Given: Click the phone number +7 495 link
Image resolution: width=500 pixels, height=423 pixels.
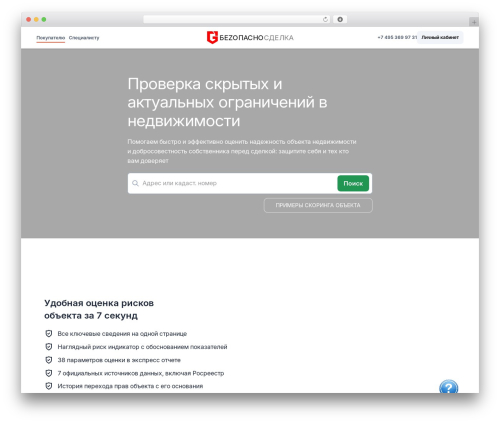Looking at the screenshot, I should tap(397, 37).
